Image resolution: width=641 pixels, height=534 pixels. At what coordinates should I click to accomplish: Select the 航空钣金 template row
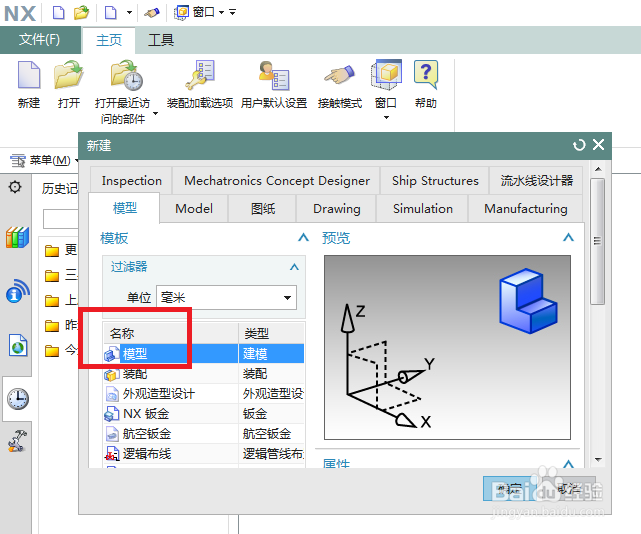[x=204, y=433]
